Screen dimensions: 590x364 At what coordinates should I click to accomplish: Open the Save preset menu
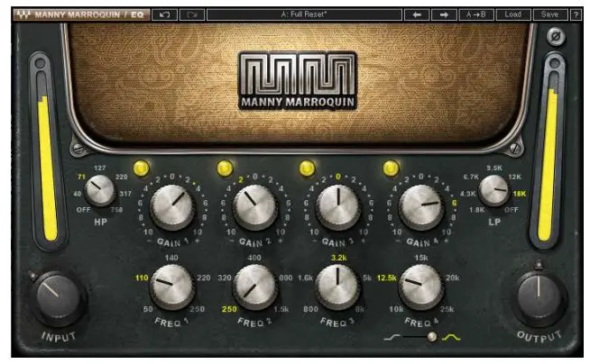click(549, 15)
